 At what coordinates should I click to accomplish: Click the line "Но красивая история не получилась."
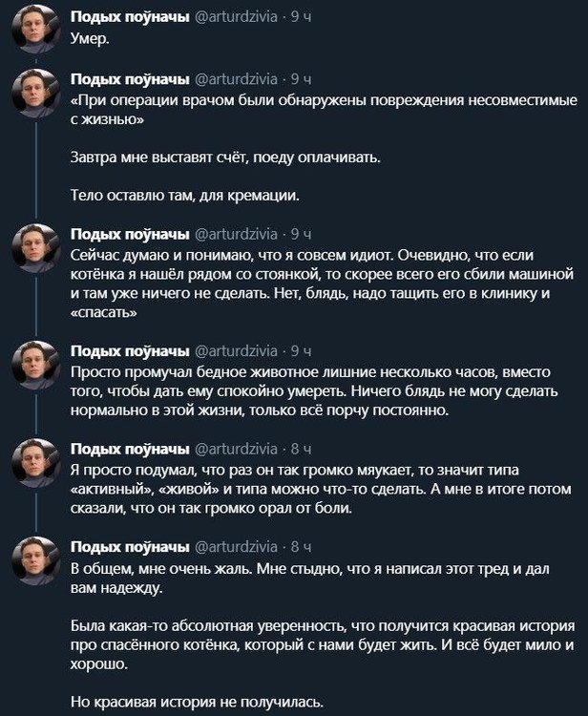[x=198, y=703]
